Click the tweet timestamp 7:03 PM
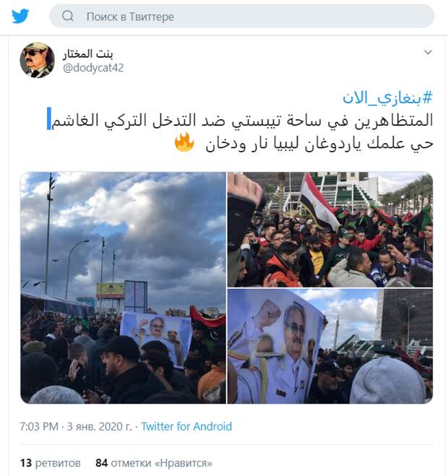 (39, 426)
